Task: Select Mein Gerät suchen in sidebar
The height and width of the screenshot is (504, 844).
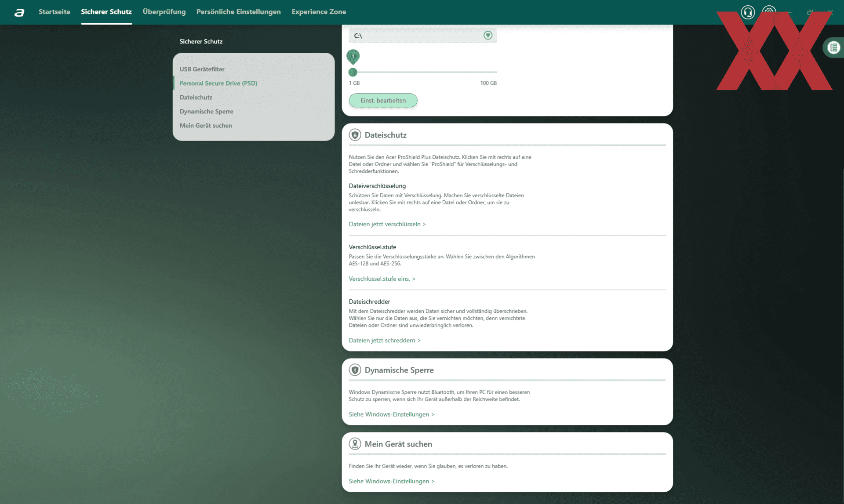Action: [x=206, y=125]
